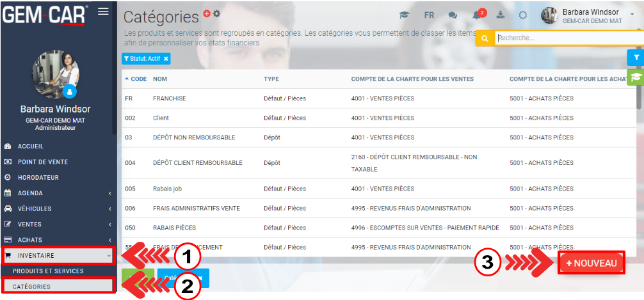Viewport: 644px width, 300px height.
Task: Go to Point de vente in sidebar
Action: 42,162
